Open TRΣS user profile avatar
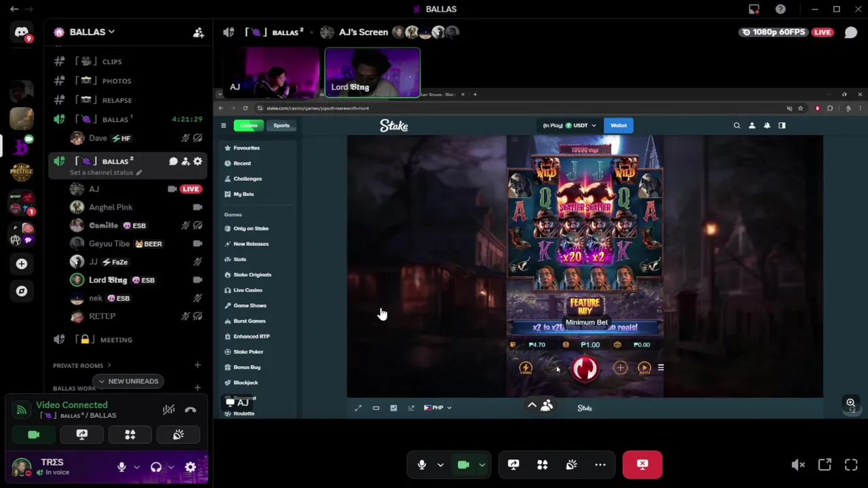 [x=22, y=467]
